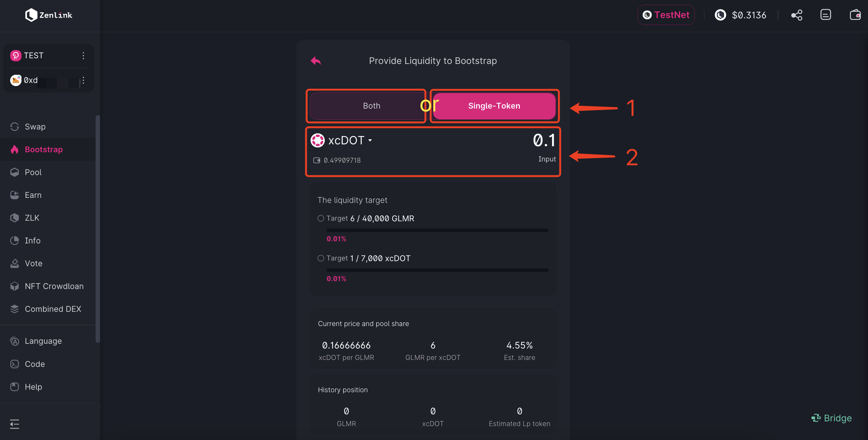This screenshot has width=868, height=440.
Task: Select the 7,000 xcDOT target radio
Action: (x=321, y=258)
